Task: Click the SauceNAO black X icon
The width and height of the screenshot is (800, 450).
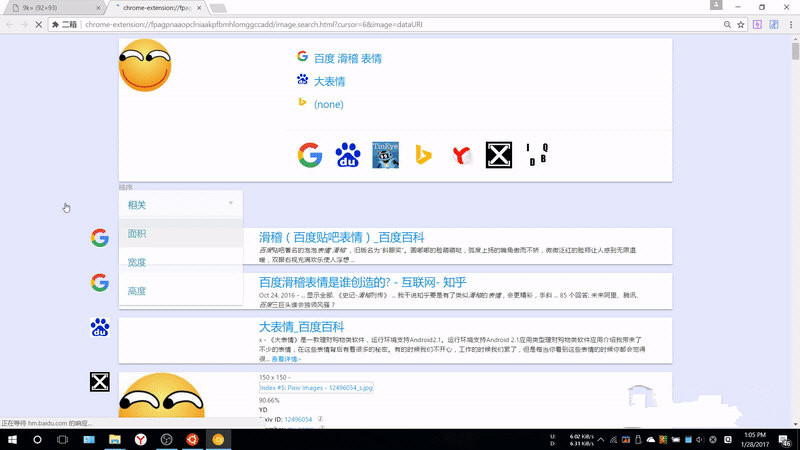Action: point(498,155)
